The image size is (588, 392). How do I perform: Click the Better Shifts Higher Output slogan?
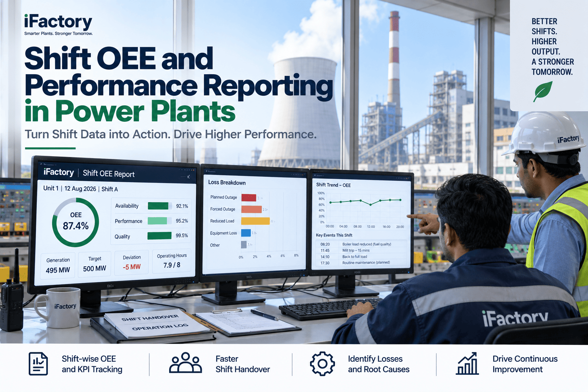click(552, 46)
